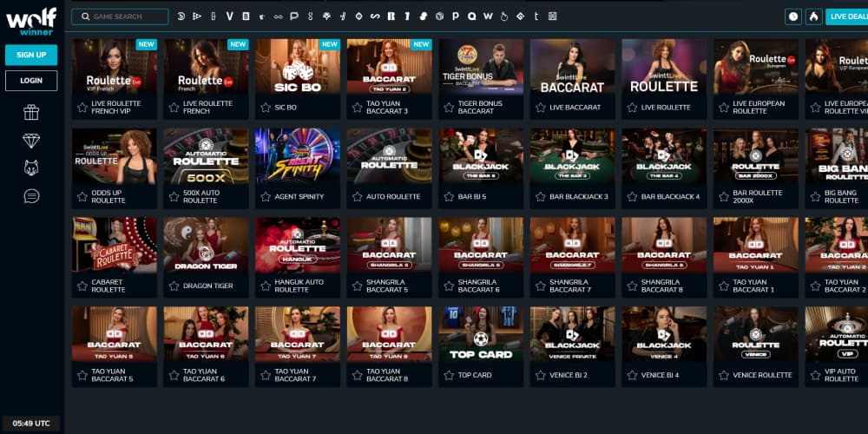Favorite Venice Roulette with its star
The height and width of the screenshot is (434, 868).
coord(724,375)
